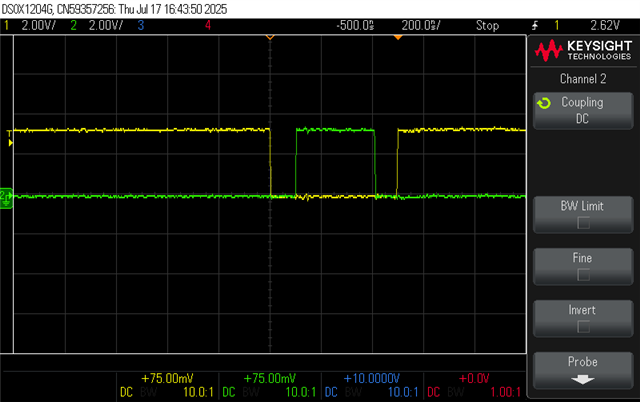Click the yellow channel 1 falling edge
Viewport: 640px width, 402px height.
[x=270, y=163]
